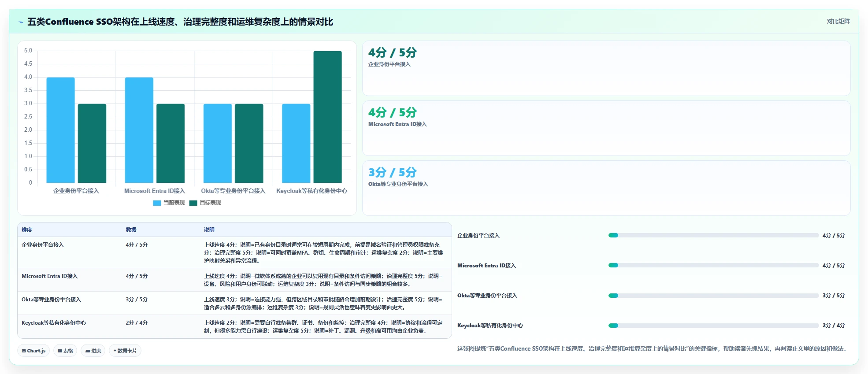Click the 2分 / 4分 score after the Keycloak progress bar
The image size is (868, 374).
[x=834, y=326]
